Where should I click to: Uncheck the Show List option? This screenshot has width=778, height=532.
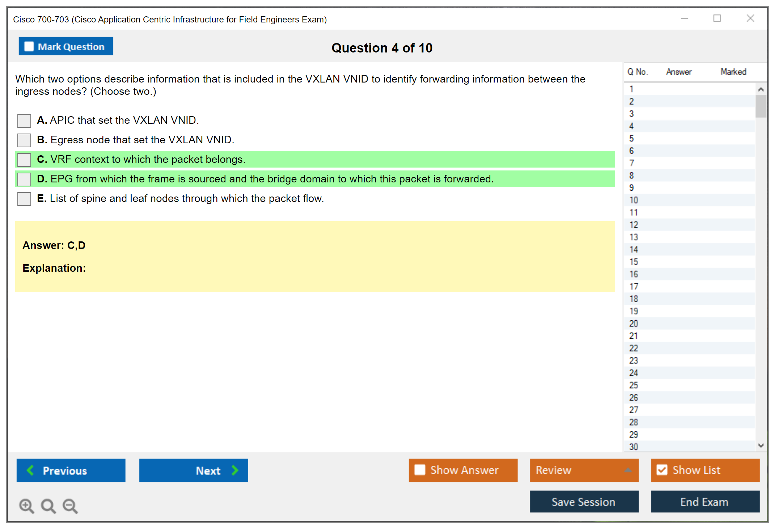coord(662,470)
